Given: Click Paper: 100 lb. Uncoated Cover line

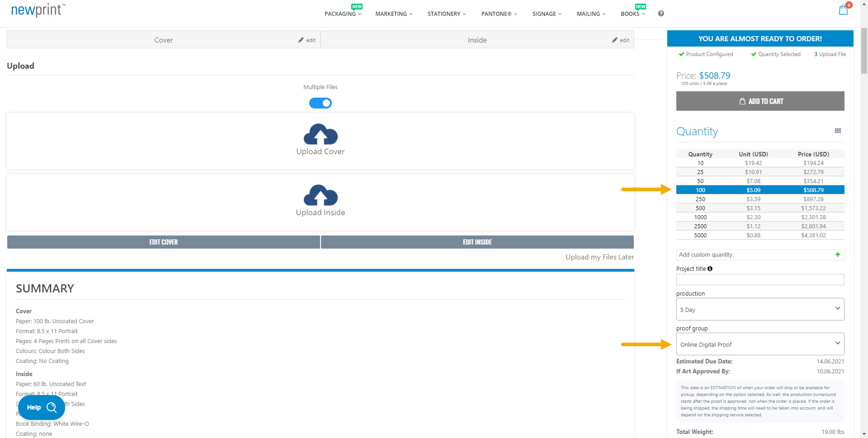Looking at the screenshot, I should tap(55, 321).
